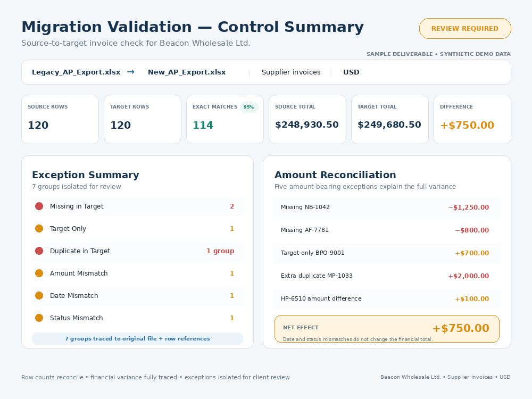This screenshot has height=399, width=532.
Task: Select the New_AP_Export.xlsx file name
Action: tap(187, 72)
